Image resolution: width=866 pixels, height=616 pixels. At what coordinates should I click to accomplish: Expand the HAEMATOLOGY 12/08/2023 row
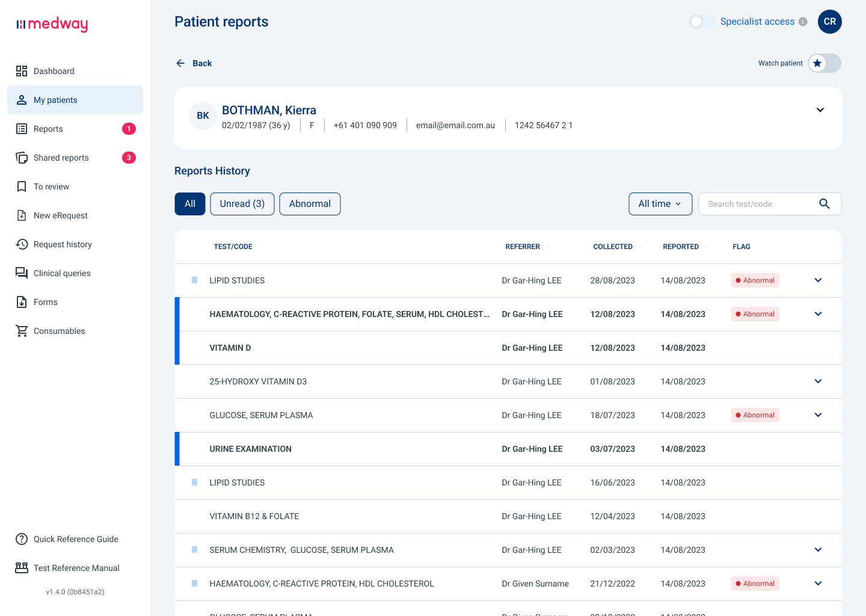818,314
